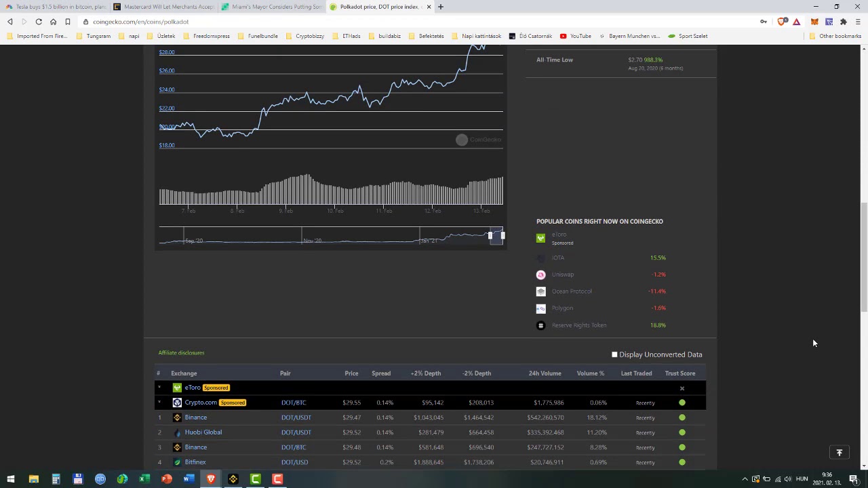Bookmark this page with the bookmark icon
868x488 pixels.
(68, 22)
